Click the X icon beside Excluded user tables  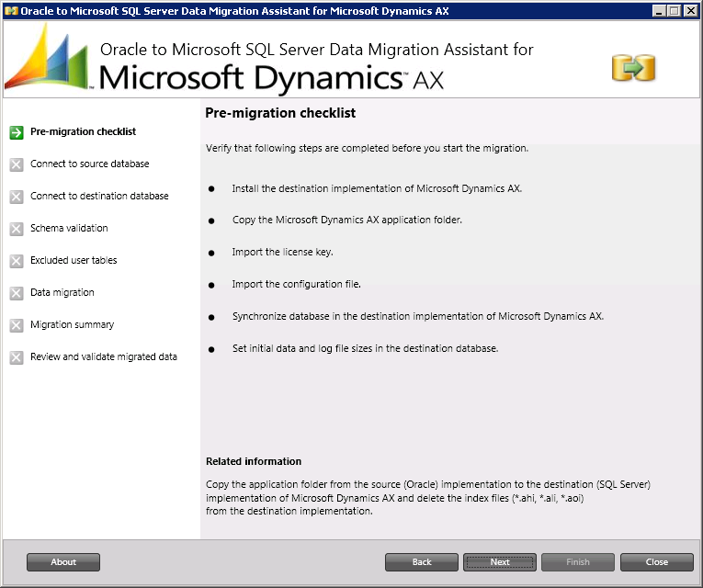(17, 261)
